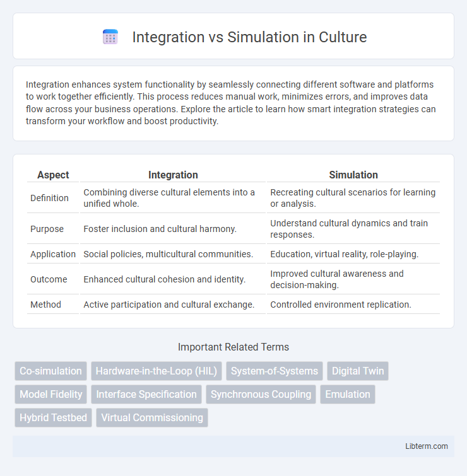The width and height of the screenshot is (467, 476).
Task: Click the 'Integration vs Simulation in Culture' title
Action: pos(249,37)
